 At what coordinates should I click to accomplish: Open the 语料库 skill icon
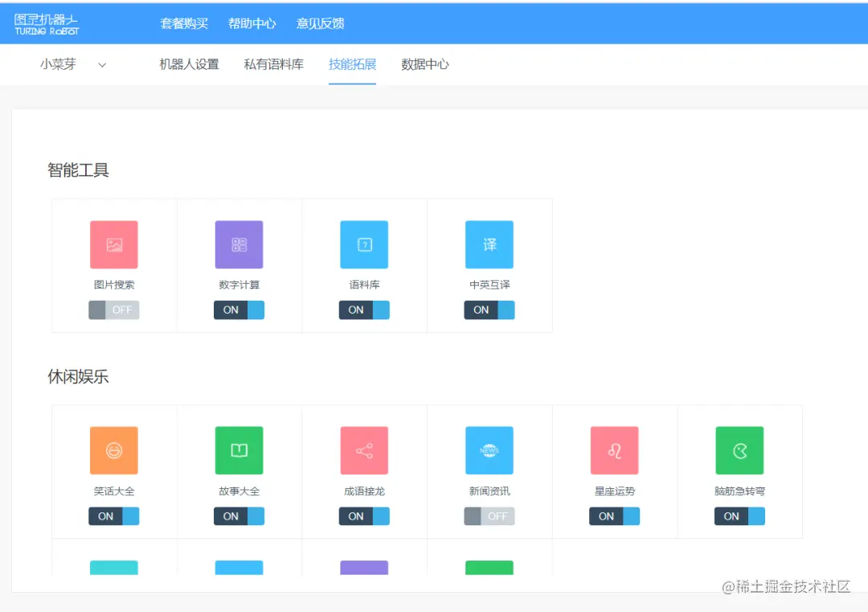point(364,244)
